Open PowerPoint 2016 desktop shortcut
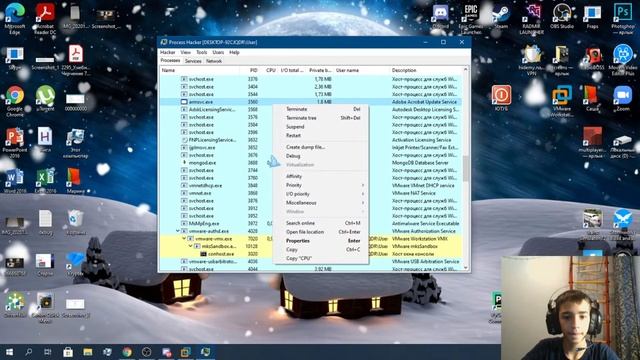The height and width of the screenshot is (360, 640). (15, 142)
